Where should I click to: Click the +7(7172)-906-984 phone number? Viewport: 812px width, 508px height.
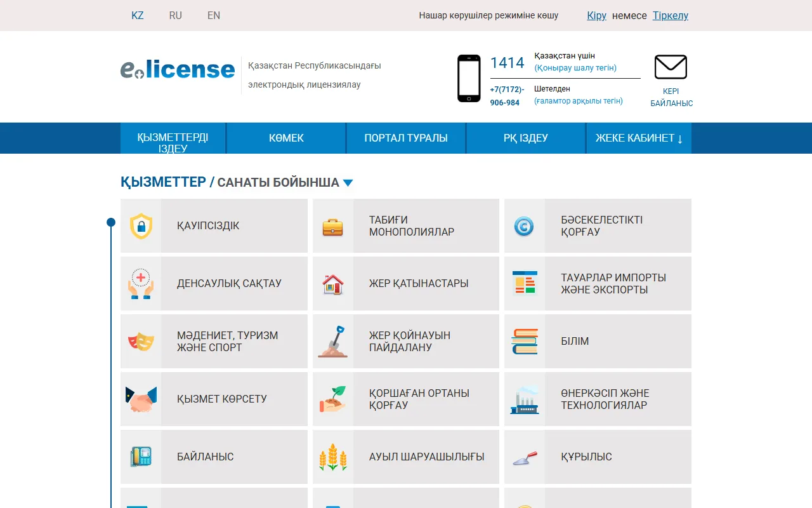507,96
